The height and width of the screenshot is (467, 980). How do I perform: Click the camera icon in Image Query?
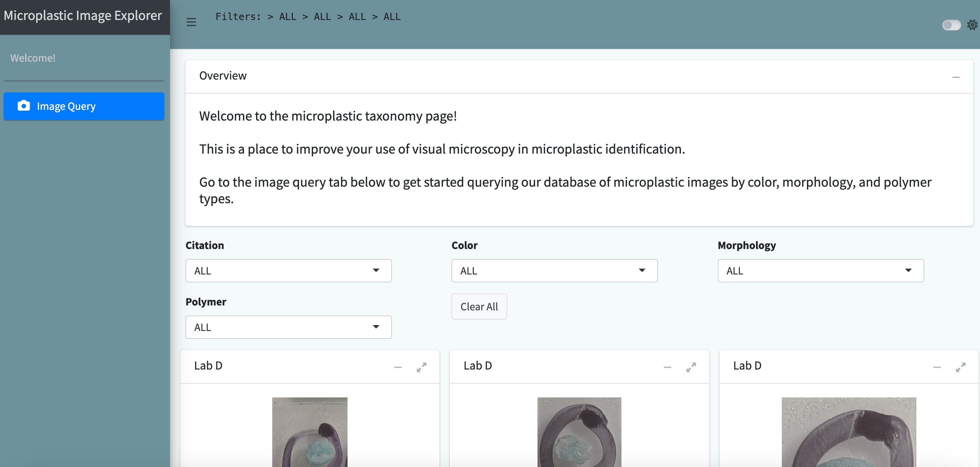coord(24,105)
